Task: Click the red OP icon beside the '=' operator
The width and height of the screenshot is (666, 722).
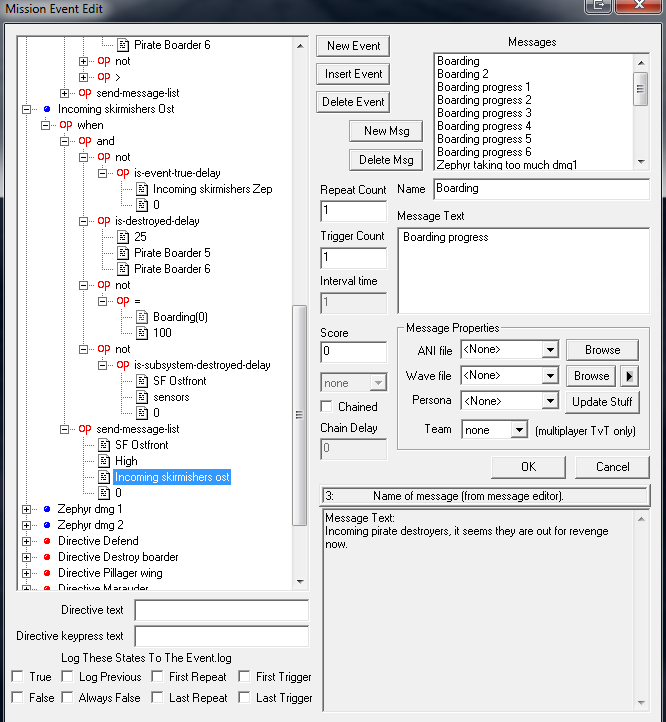Action: tap(123, 301)
